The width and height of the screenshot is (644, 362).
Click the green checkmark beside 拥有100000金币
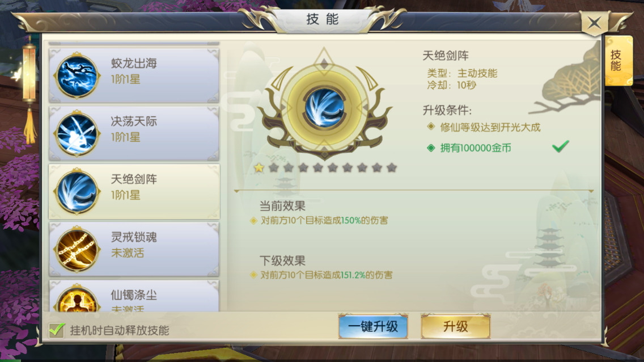coord(561,146)
